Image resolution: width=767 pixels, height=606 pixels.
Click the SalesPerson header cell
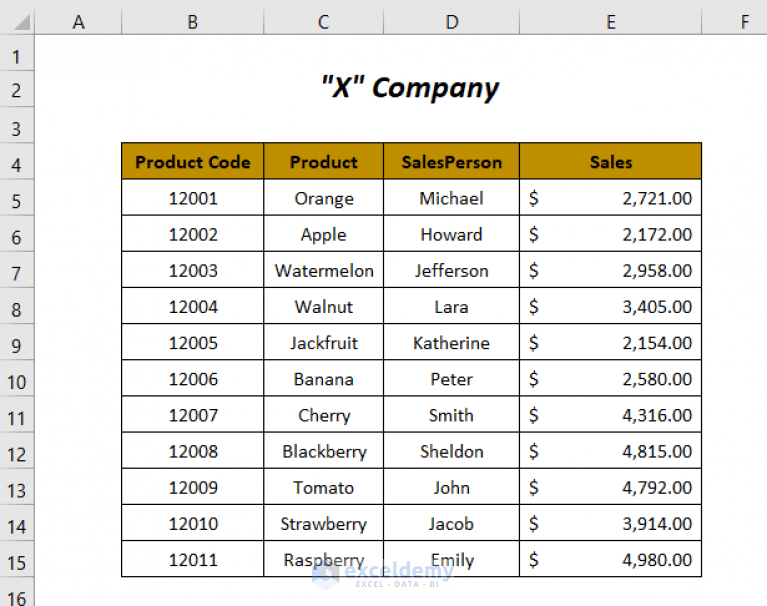coord(451,161)
